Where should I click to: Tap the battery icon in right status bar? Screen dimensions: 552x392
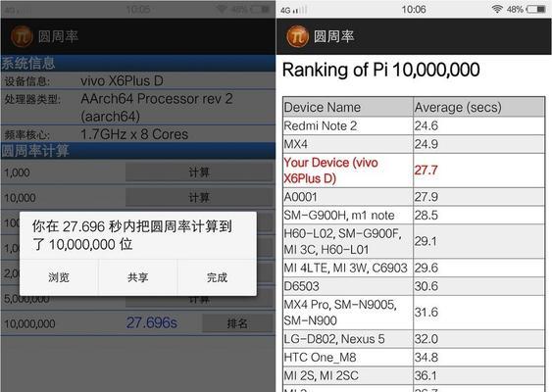[536, 10]
